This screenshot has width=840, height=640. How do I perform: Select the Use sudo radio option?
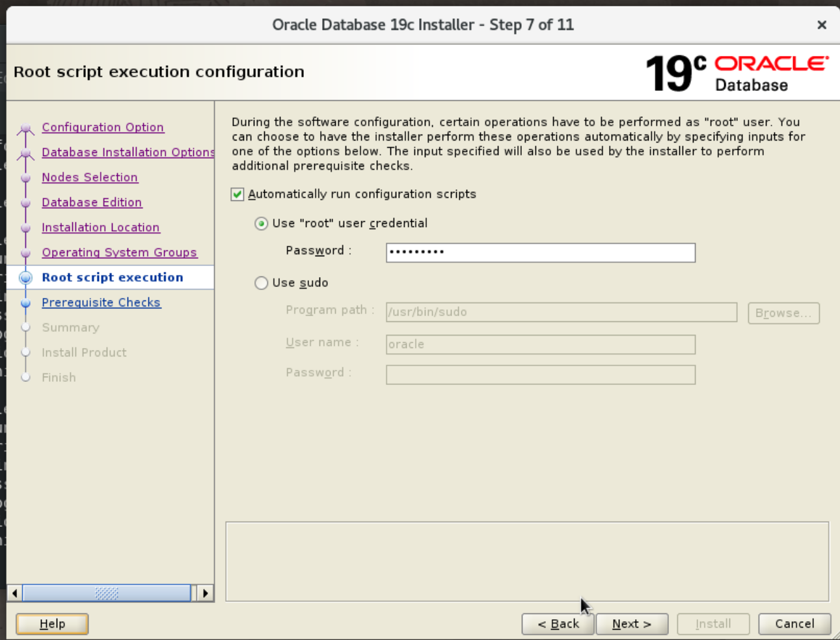[262, 283]
